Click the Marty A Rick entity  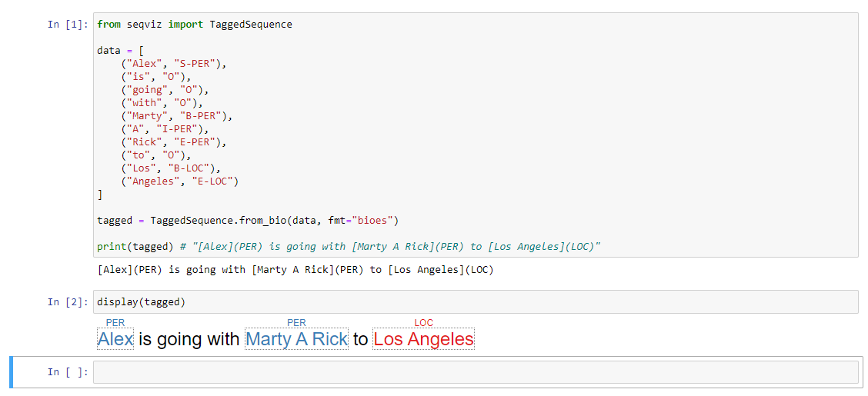click(x=296, y=339)
